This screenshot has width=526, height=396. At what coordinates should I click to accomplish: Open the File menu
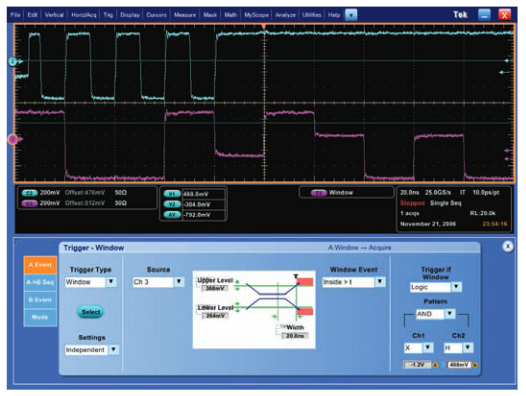point(15,15)
